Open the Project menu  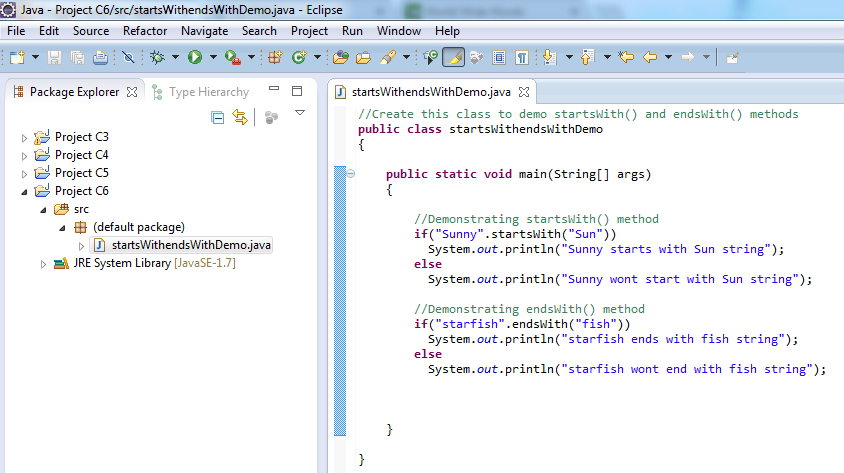pyautogui.click(x=309, y=31)
